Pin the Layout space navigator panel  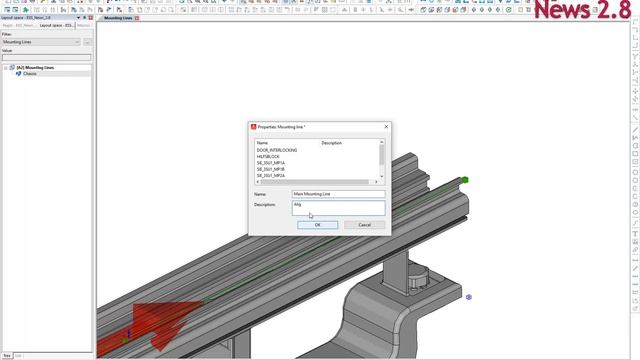click(84, 18)
